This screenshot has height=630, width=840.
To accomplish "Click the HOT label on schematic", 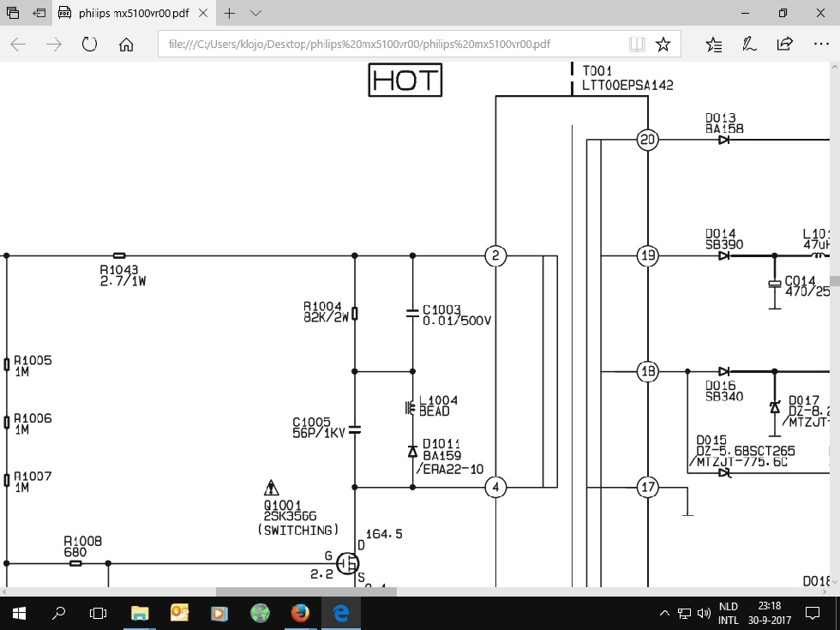I will [x=405, y=80].
